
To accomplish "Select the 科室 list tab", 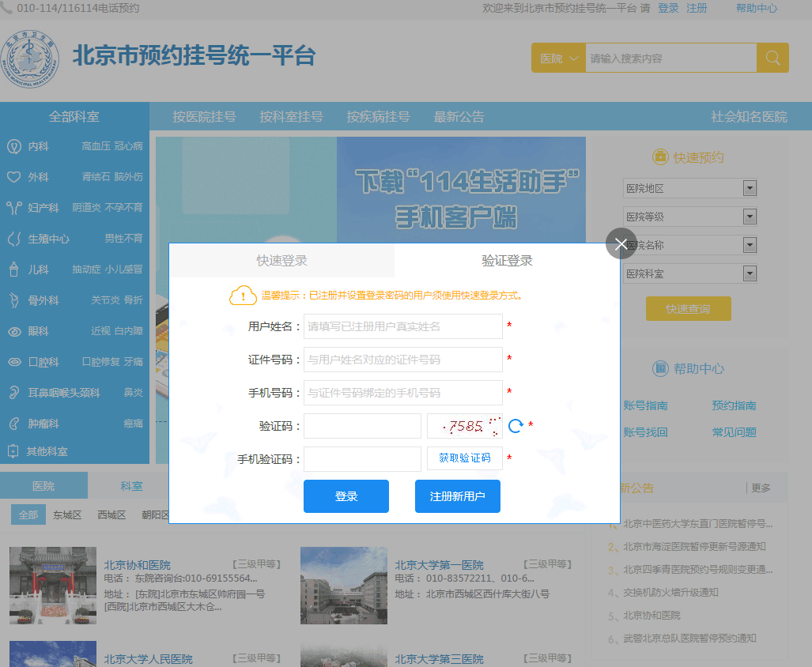I will (131, 486).
